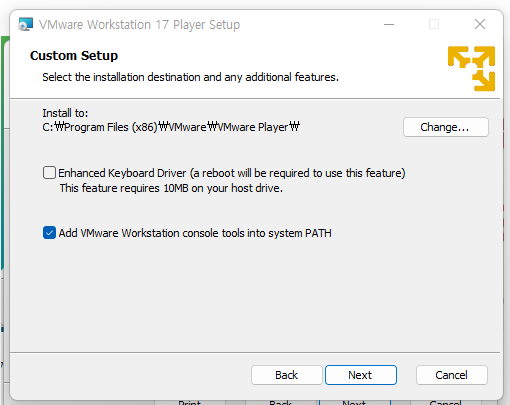Image resolution: width=510 pixels, height=405 pixels.
Task: Go to the next setup step
Action: point(361,375)
